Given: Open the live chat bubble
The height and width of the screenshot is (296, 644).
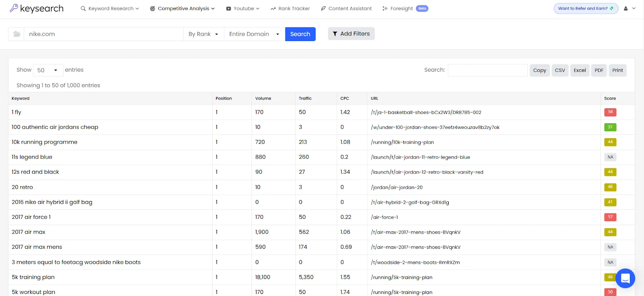Looking at the screenshot, I should 625,278.
